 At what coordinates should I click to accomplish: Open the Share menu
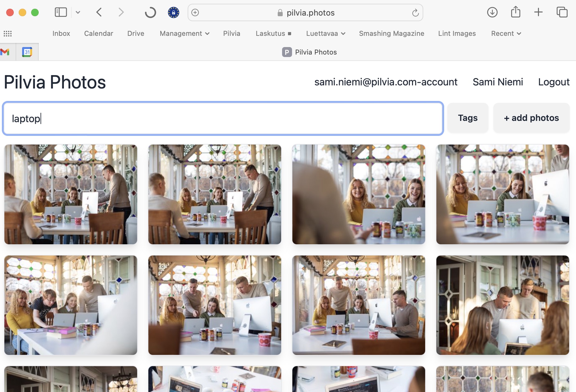click(516, 12)
